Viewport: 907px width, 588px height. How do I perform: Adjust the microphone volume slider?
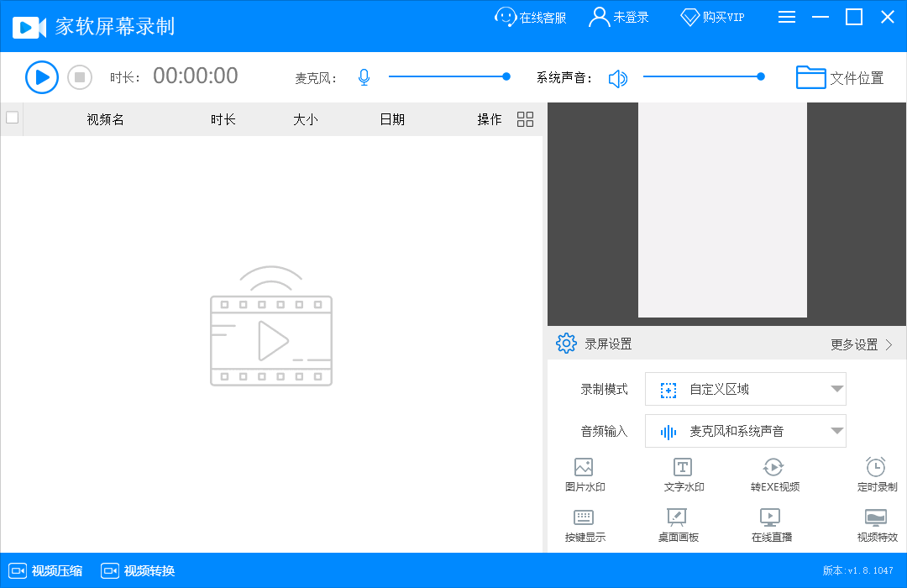(x=449, y=76)
